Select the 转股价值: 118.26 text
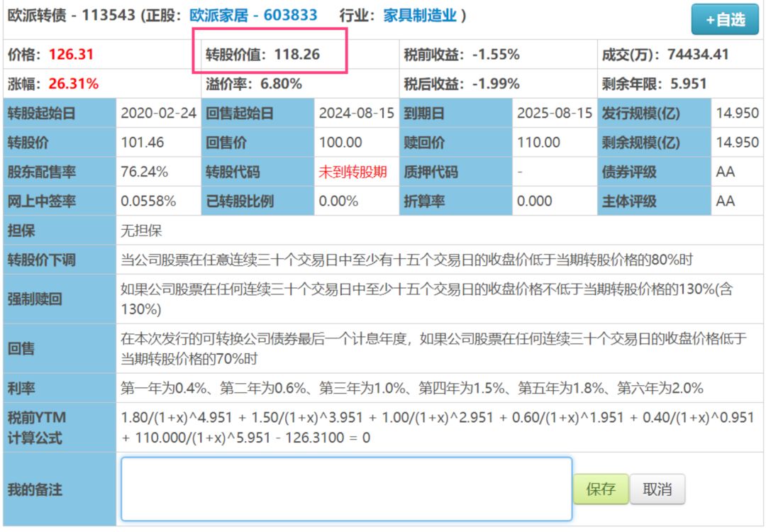 pyautogui.click(x=263, y=54)
